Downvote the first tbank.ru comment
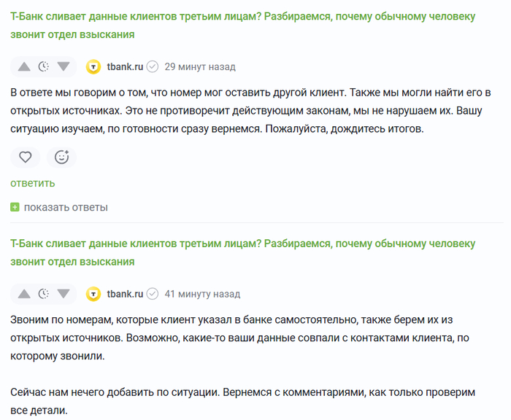The width and height of the screenshot is (511, 420). [x=64, y=67]
